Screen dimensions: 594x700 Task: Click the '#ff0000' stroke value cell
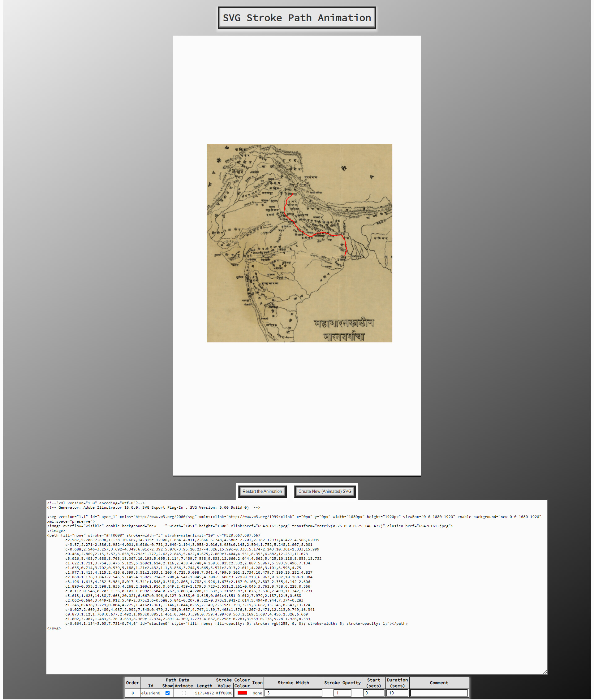(224, 693)
